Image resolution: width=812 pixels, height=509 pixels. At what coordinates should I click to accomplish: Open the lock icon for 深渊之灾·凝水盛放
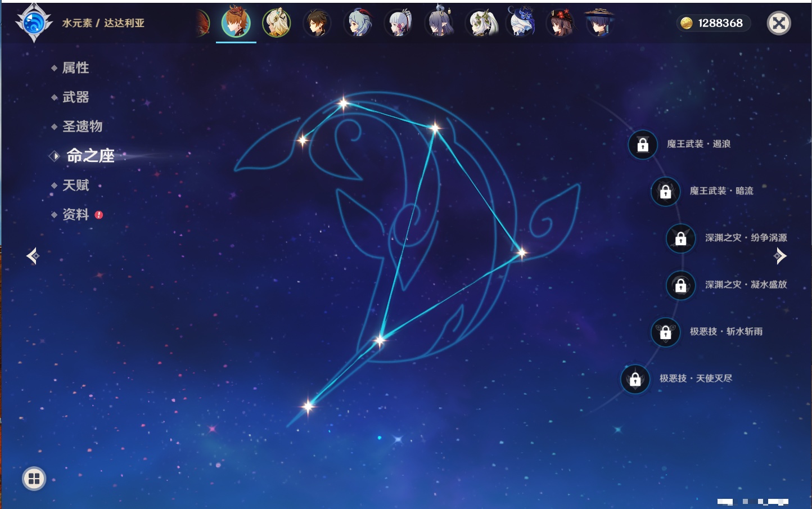(x=681, y=285)
